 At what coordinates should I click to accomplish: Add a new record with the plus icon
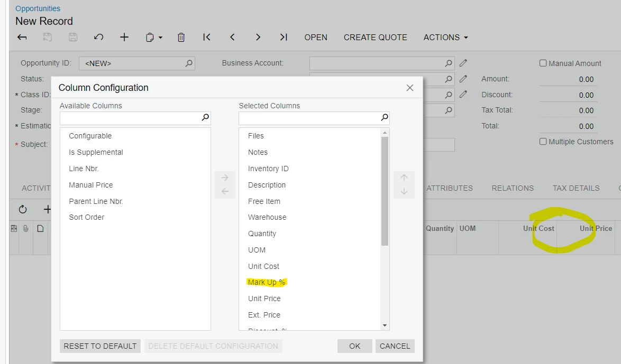(x=124, y=37)
